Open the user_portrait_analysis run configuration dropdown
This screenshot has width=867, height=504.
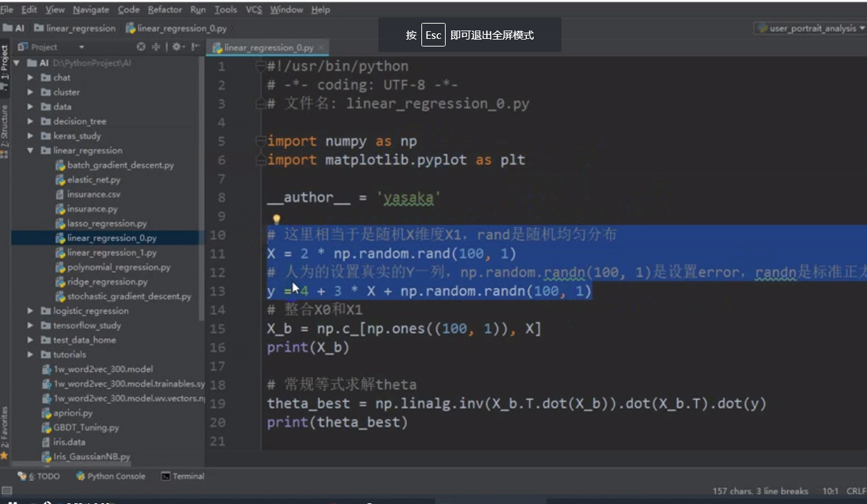point(810,28)
